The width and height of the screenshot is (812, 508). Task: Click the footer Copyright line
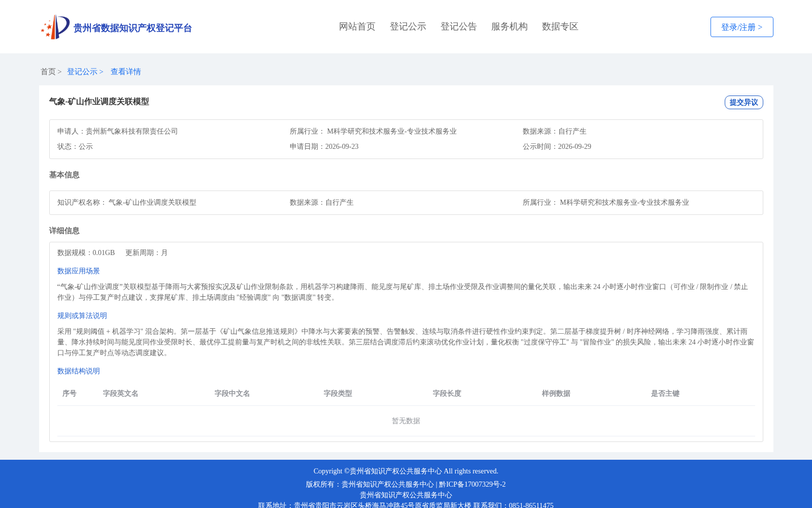(x=406, y=471)
